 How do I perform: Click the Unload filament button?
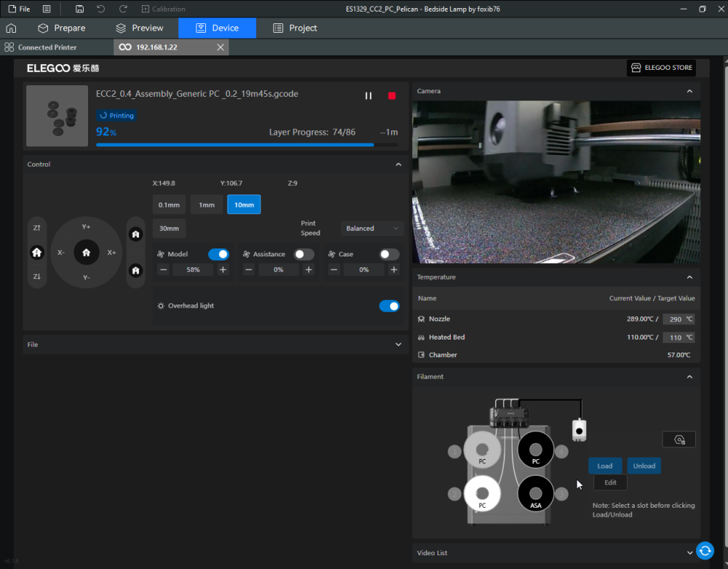[x=644, y=466]
